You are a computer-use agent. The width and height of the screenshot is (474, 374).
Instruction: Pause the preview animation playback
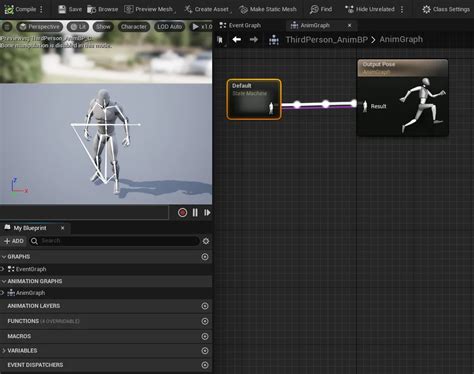click(195, 213)
